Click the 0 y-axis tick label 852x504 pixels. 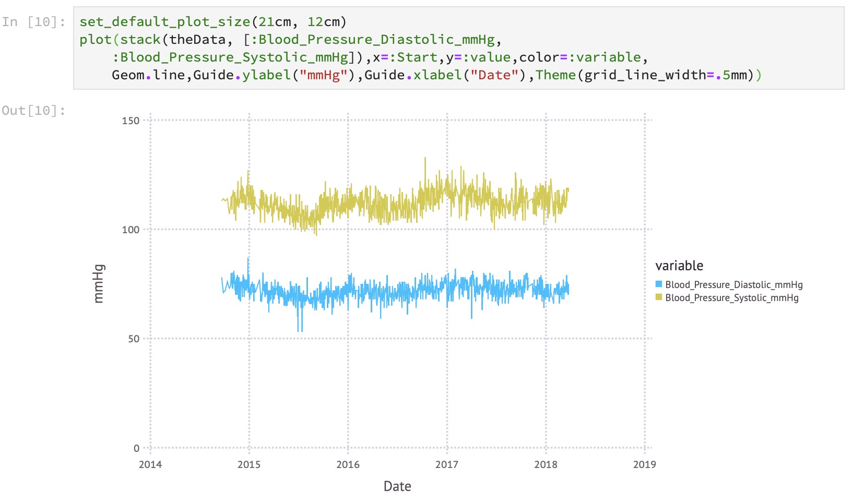(137, 448)
